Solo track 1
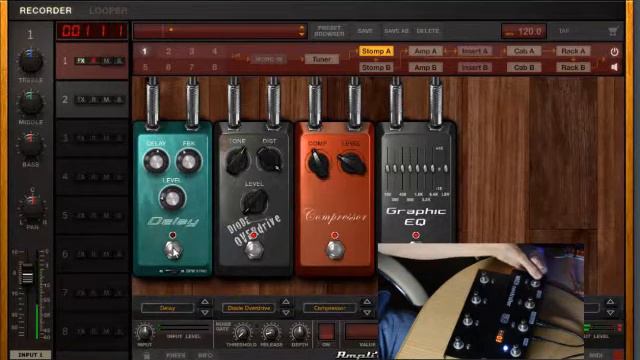This screenshot has height=360, width=640. coord(119,61)
